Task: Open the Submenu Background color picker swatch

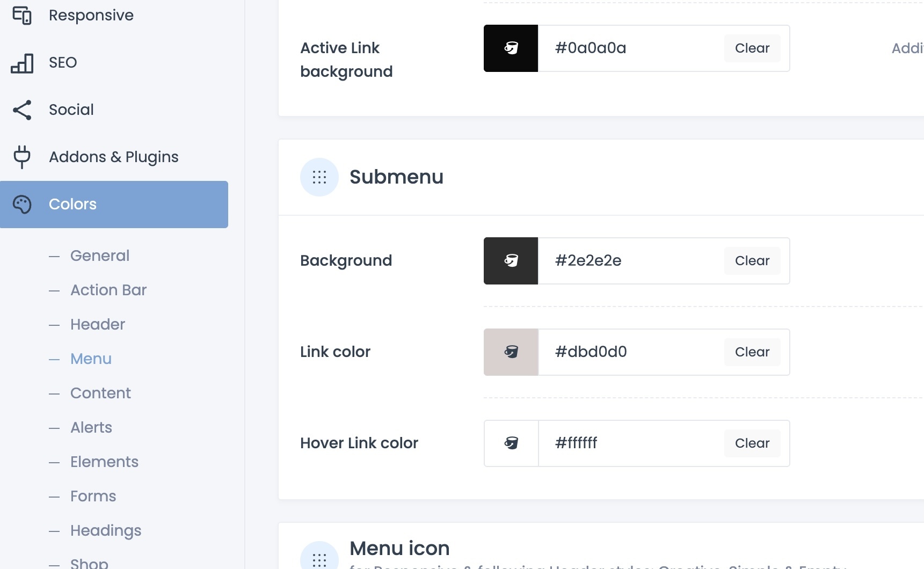Action: (x=511, y=261)
